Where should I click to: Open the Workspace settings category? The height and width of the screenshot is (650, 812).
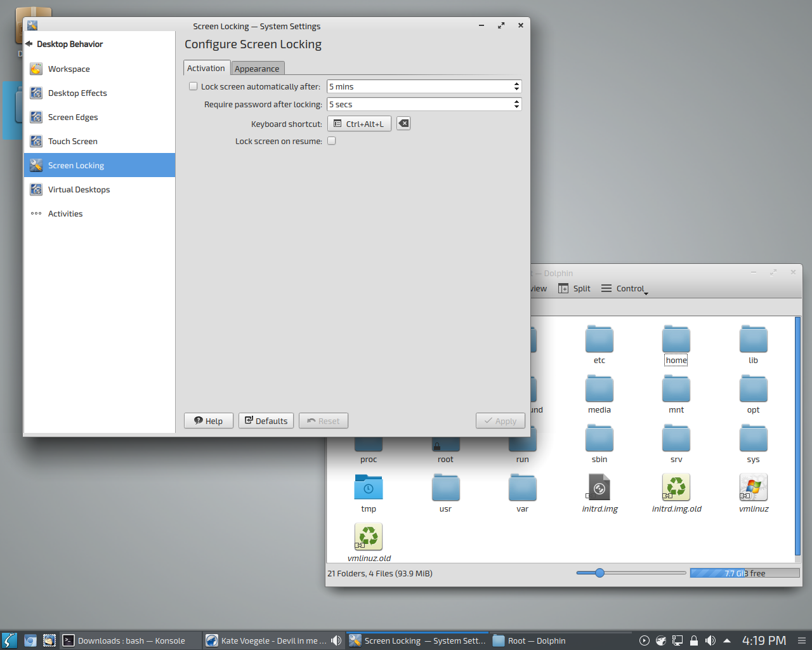coord(100,69)
